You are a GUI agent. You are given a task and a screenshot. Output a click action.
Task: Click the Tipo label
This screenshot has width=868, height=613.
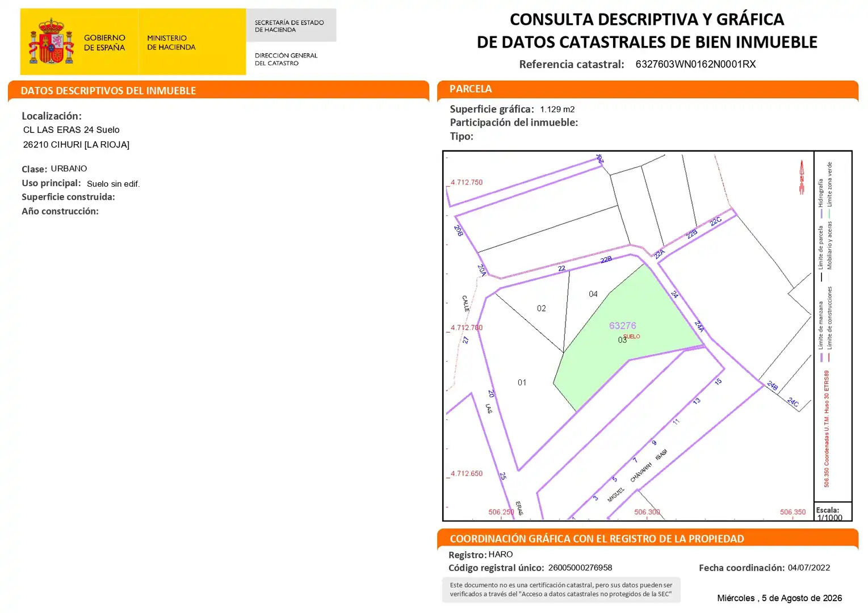tap(462, 136)
